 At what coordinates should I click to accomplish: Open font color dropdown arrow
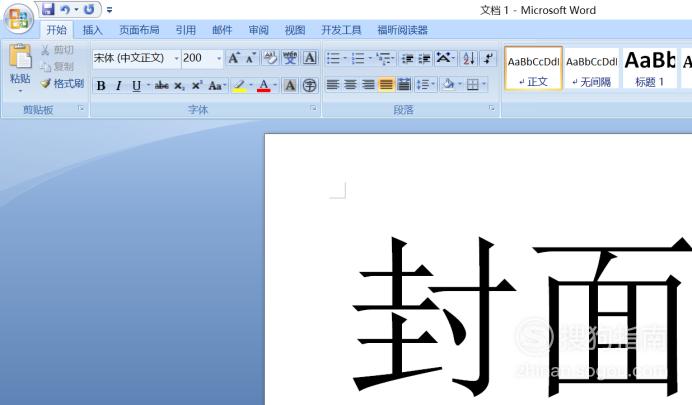point(275,85)
